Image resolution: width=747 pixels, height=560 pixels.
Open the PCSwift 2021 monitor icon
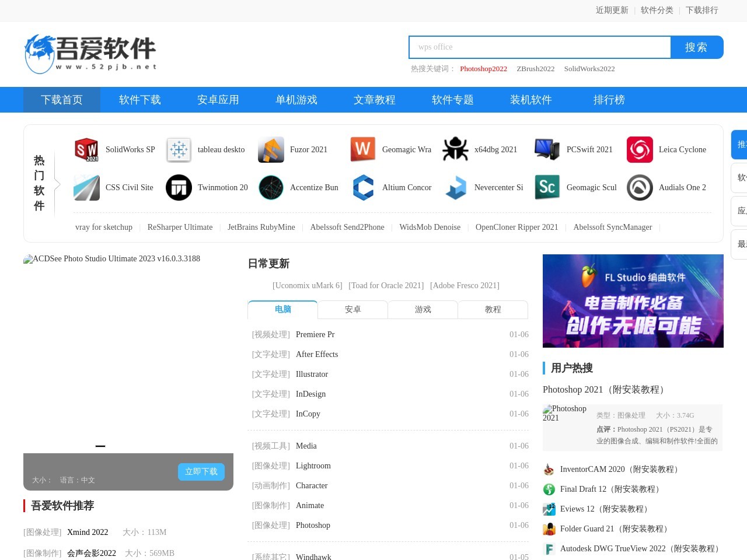(x=548, y=150)
